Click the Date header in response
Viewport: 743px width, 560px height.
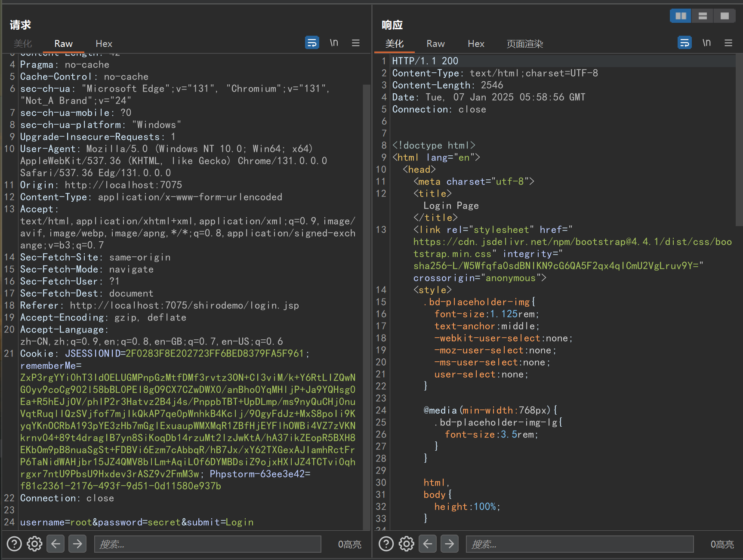click(489, 97)
